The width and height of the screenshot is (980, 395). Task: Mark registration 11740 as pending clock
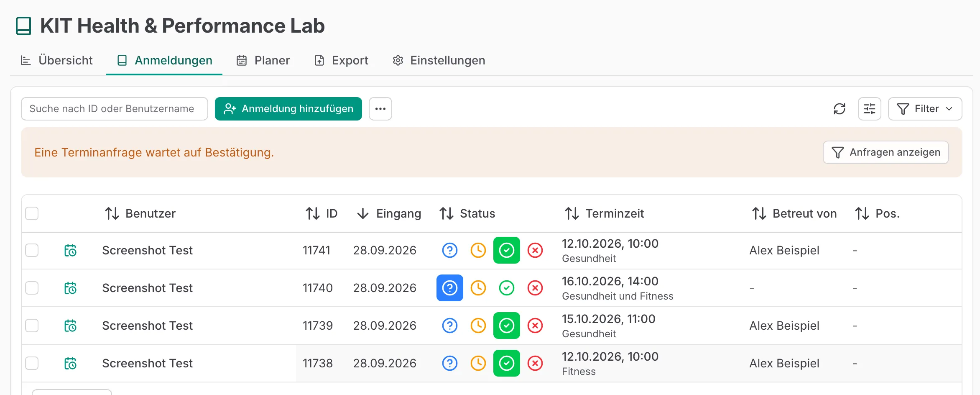(x=478, y=288)
